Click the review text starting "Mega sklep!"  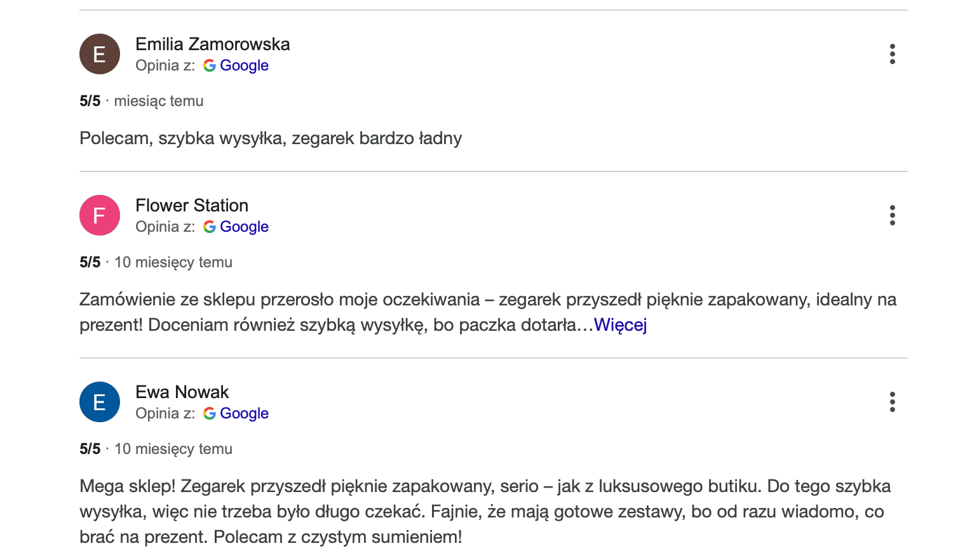[x=483, y=511]
